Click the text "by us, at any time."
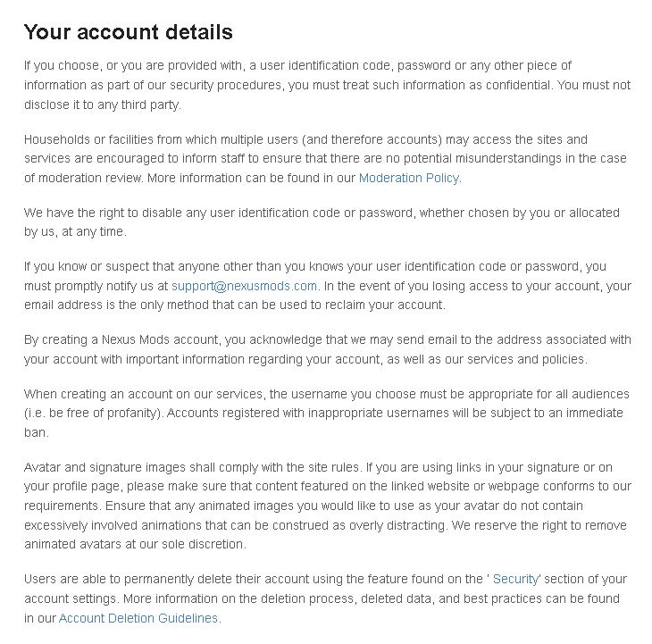 (x=75, y=231)
